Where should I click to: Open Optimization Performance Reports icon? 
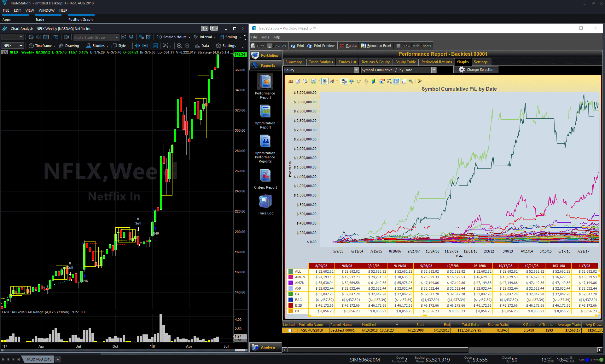tap(265, 141)
